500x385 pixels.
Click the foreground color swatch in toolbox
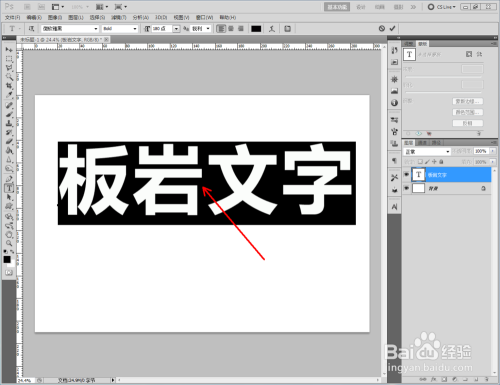7,259
